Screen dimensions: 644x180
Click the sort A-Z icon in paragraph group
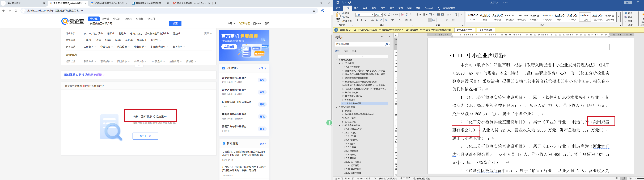tap(456, 15)
